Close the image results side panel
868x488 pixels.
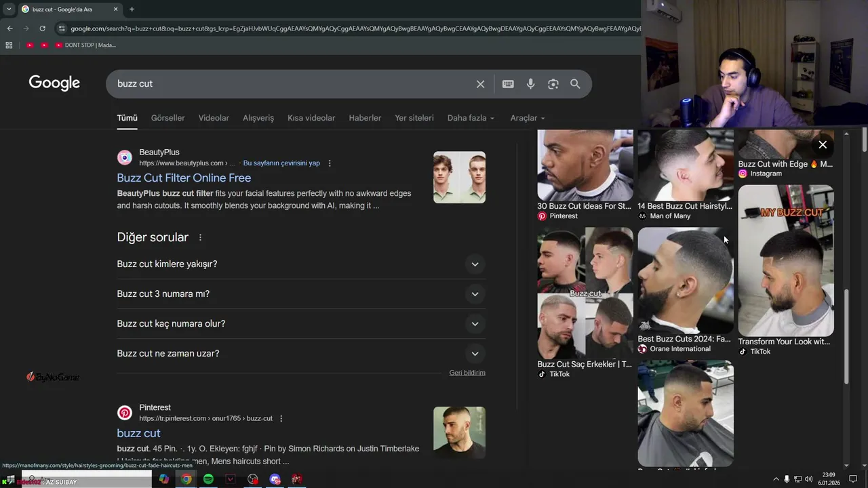pyautogui.click(x=823, y=144)
